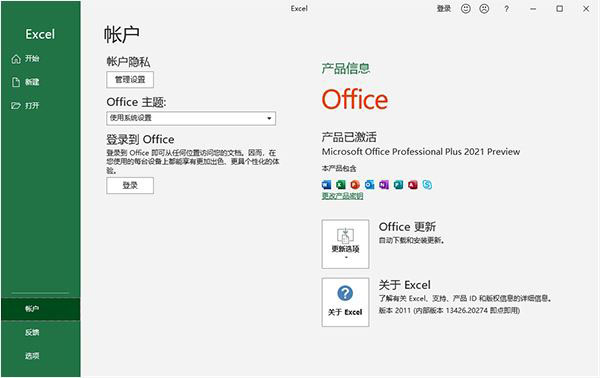Click the 帐户隐私 heading

[x=128, y=62]
